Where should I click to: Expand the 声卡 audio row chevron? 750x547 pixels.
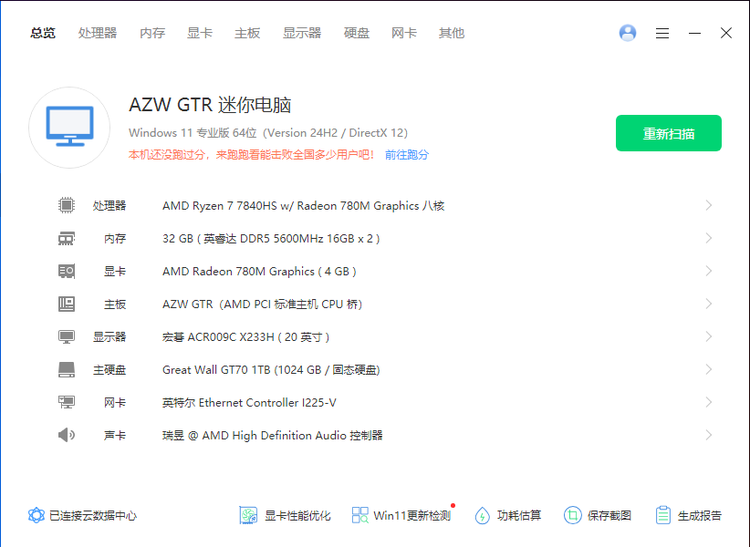(708, 435)
